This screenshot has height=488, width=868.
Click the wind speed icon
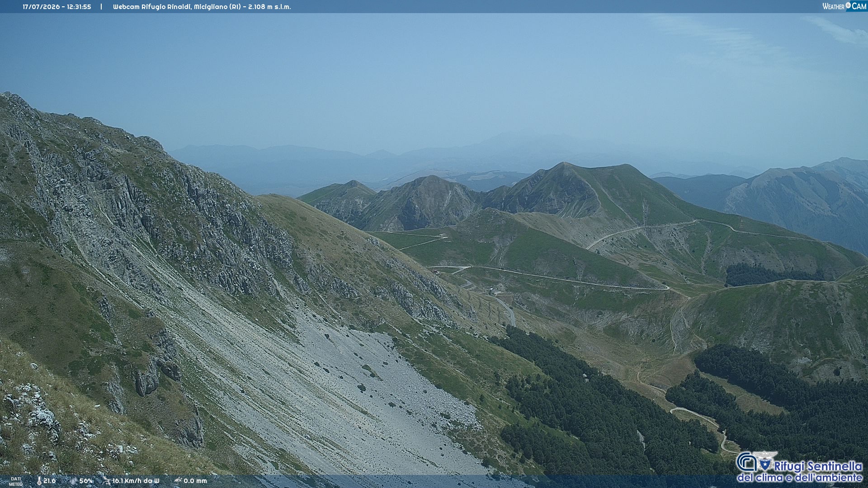point(106,481)
